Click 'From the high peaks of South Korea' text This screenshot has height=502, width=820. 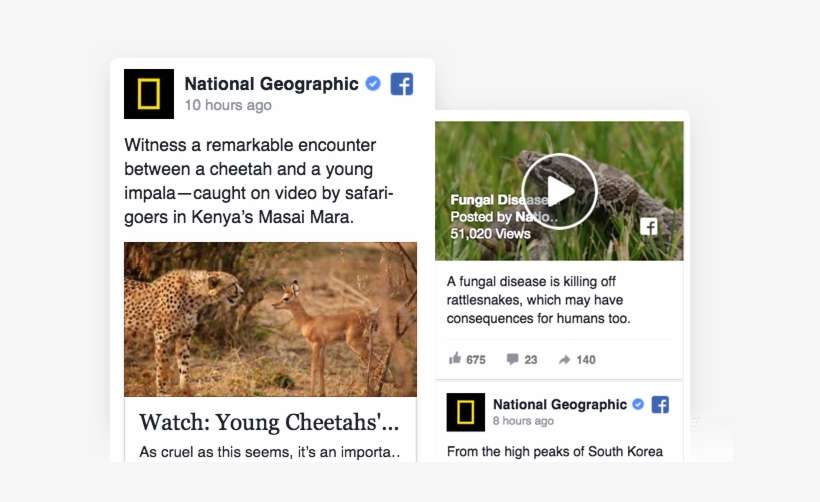[x=555, y=452]
